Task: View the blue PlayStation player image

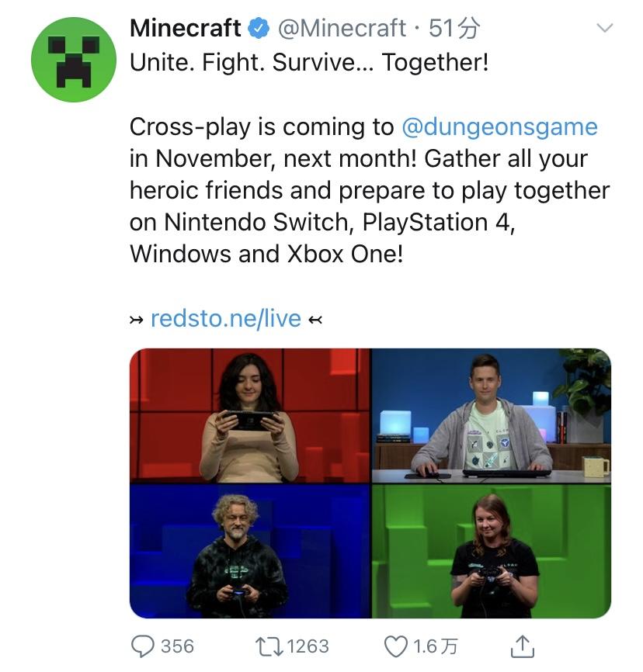Action: pyautogui.click(x=249, y=551)
